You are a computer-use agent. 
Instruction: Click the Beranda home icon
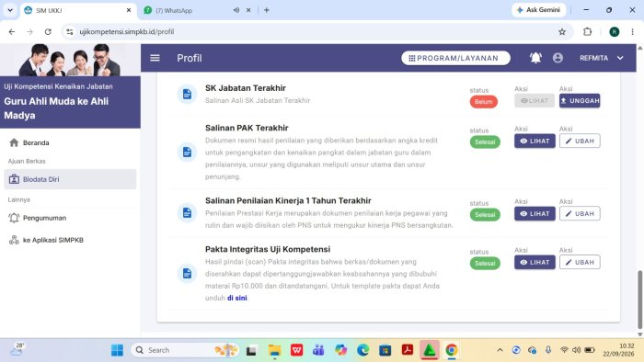coord(14,142)
